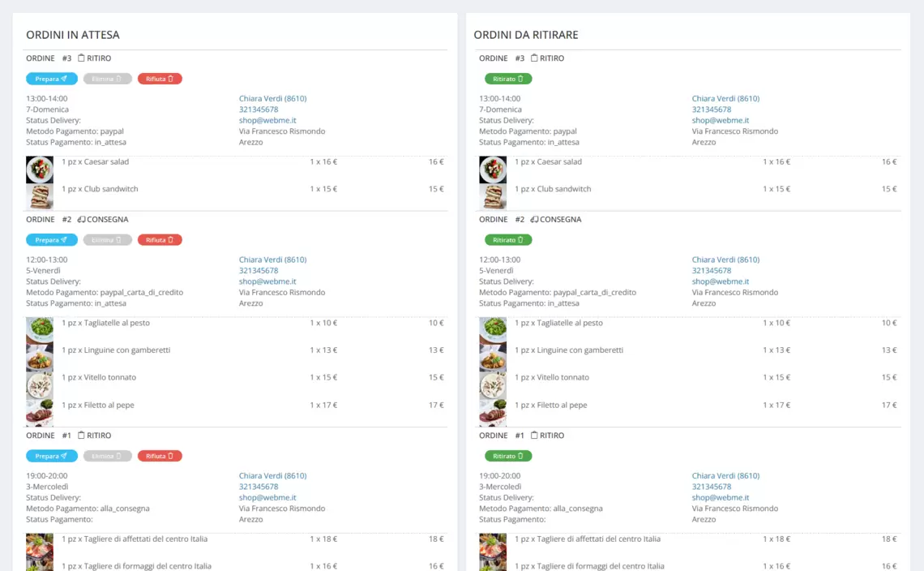Viewport: 924px width, 571px height.
Task: Click phone number 321345678 in waiting order #2
Action: (x=259, y=271)
